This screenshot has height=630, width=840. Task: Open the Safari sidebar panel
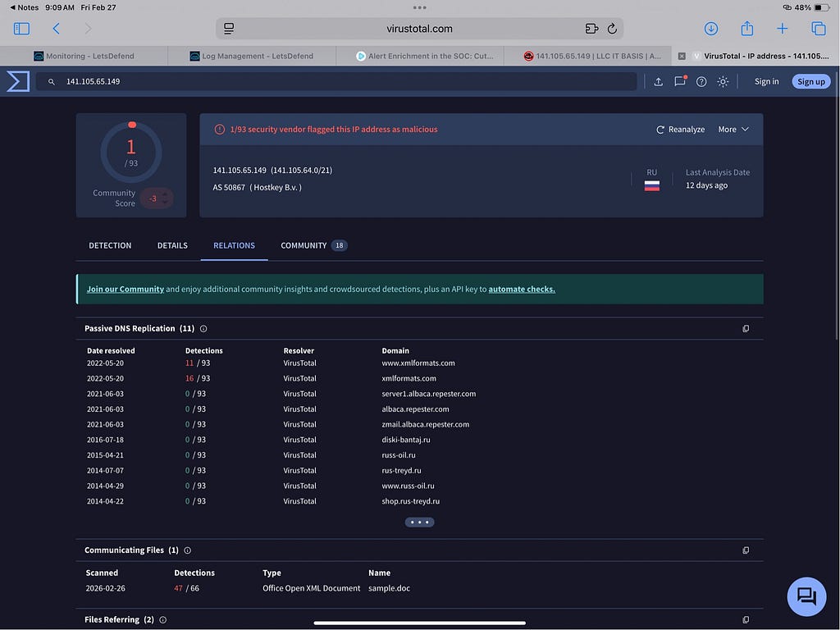pos(21,29)
